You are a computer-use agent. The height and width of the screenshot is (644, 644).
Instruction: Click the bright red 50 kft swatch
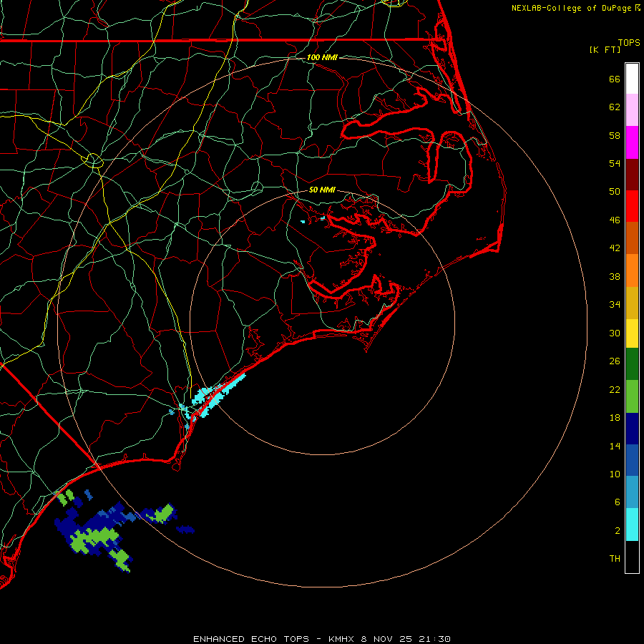(x=632, y=206)
